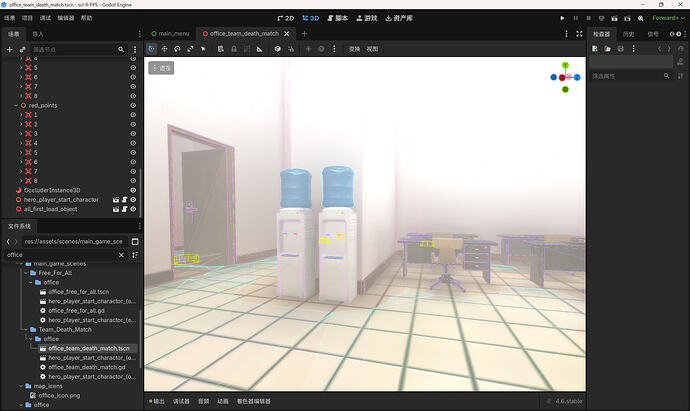Select the Rotate mode tool in 3D toolbar

tap(177, 49)
